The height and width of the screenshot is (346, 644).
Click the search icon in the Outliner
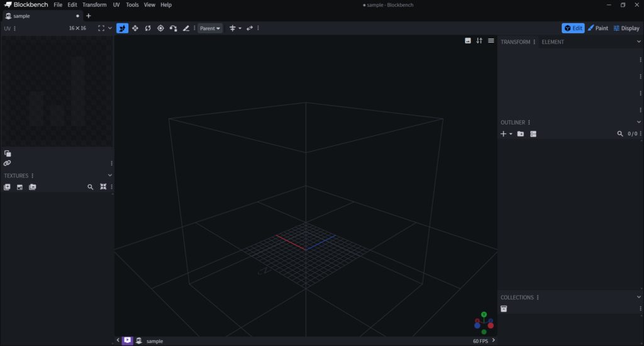point(620,134)
